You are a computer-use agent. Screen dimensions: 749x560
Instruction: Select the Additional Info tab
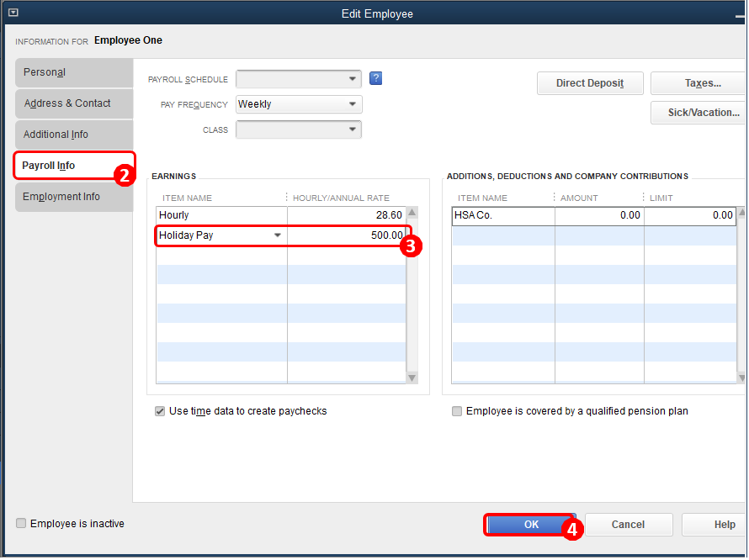73,135
